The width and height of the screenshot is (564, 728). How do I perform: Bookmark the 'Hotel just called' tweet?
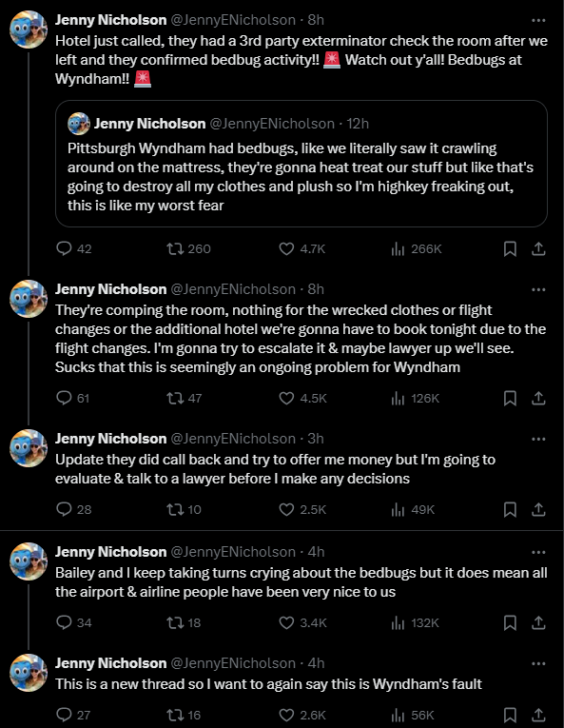(x=510, y=249)
